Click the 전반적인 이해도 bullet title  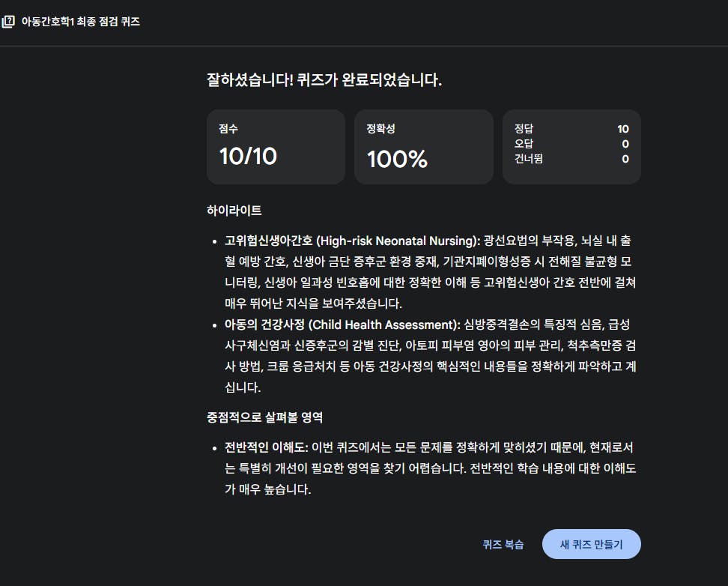(267, 447)
